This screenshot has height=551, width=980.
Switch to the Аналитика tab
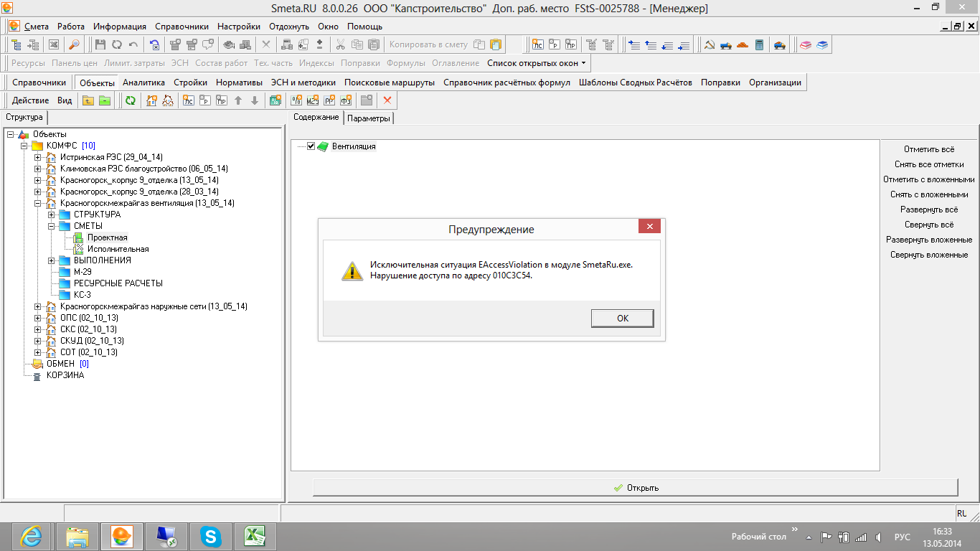143,83
